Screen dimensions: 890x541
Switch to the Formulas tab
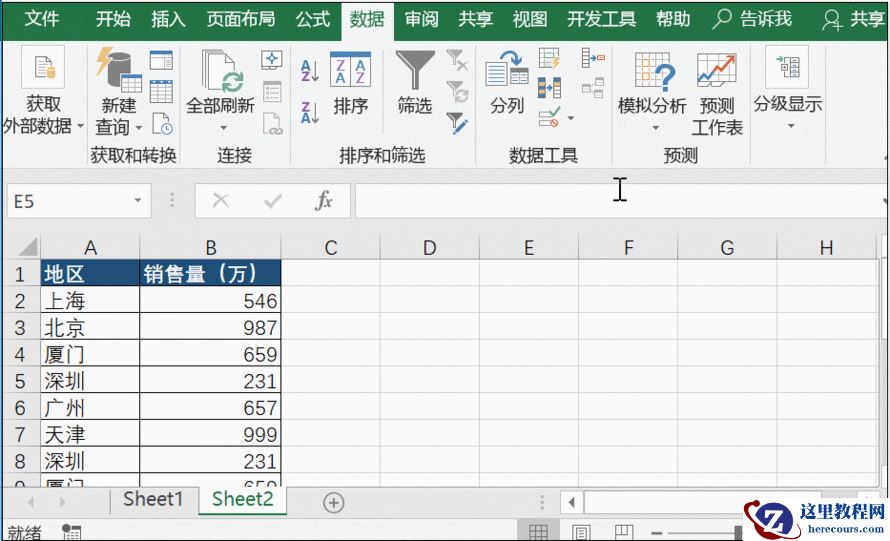pyautogui.click(x=313, y=19)
